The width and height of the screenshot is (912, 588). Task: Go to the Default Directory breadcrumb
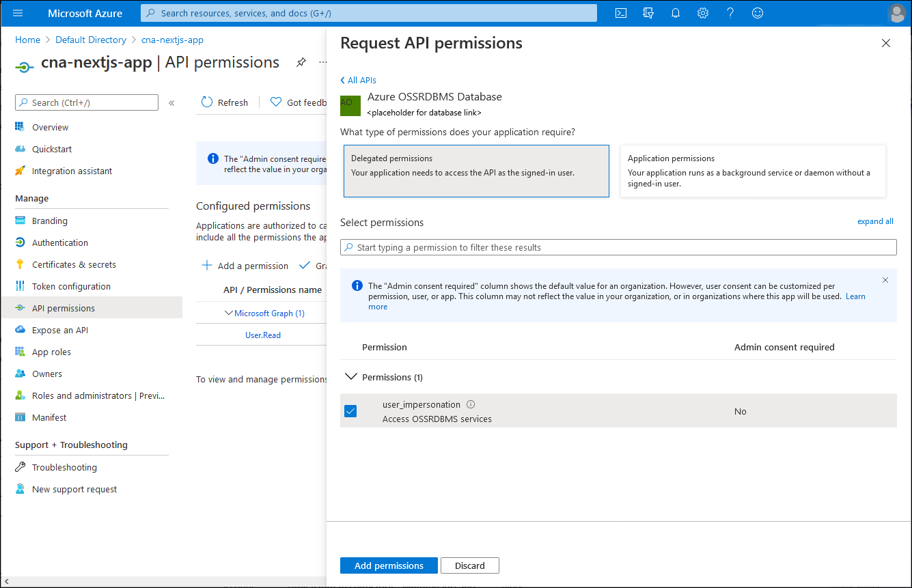click(x=91, y=40)
